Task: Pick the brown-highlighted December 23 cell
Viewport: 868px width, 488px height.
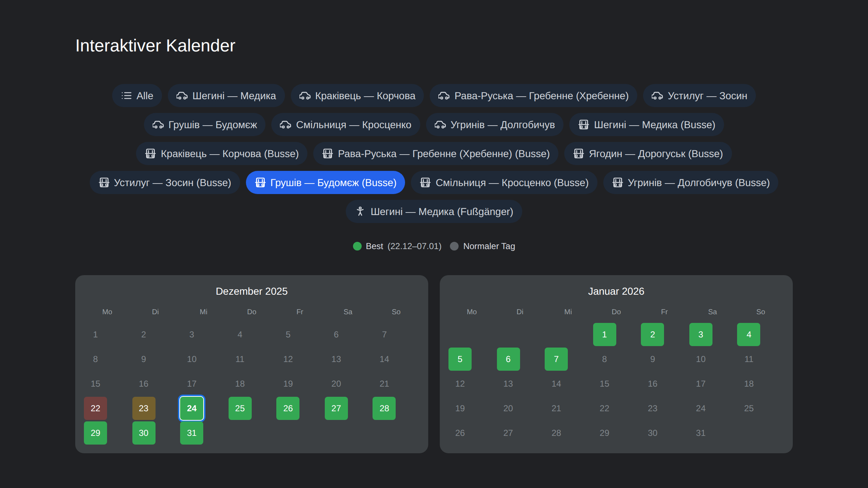Action: pos(144,408)
